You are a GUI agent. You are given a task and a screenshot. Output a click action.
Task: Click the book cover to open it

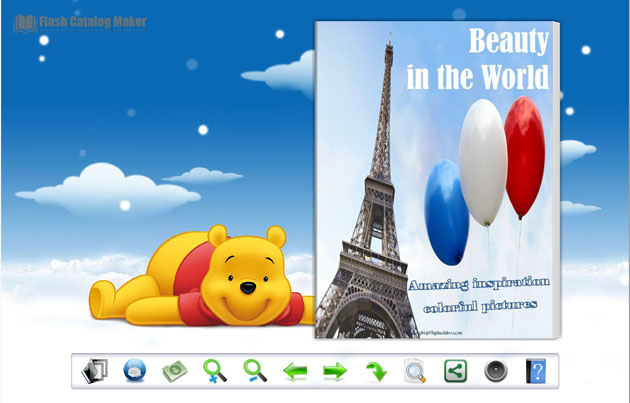(437, 180)
